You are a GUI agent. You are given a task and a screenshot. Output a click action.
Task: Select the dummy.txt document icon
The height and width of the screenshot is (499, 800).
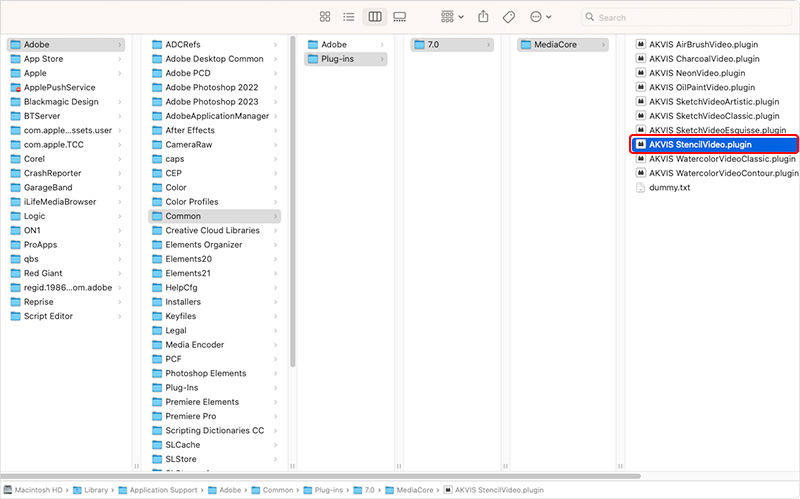coord(641,187)
